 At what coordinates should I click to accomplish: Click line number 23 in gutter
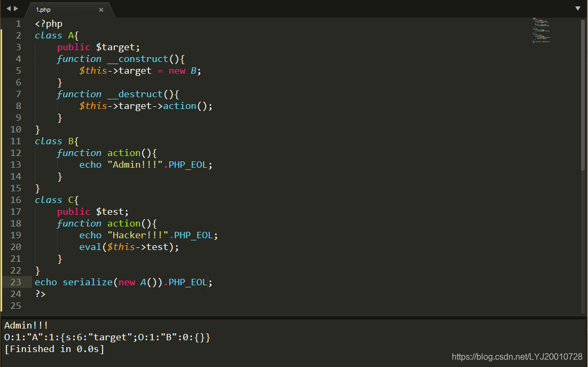click(x=15, y=282)
